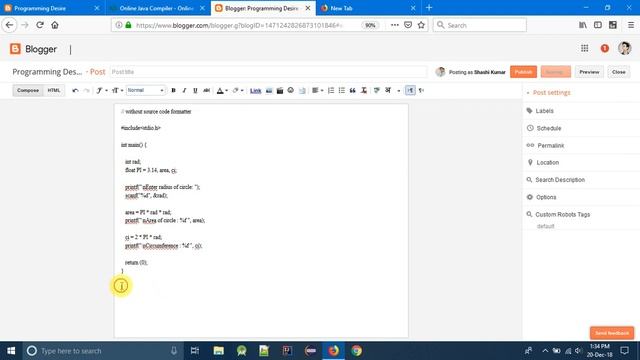
Task: Click the Blogger logo
Action: click(x=33, y=49)
